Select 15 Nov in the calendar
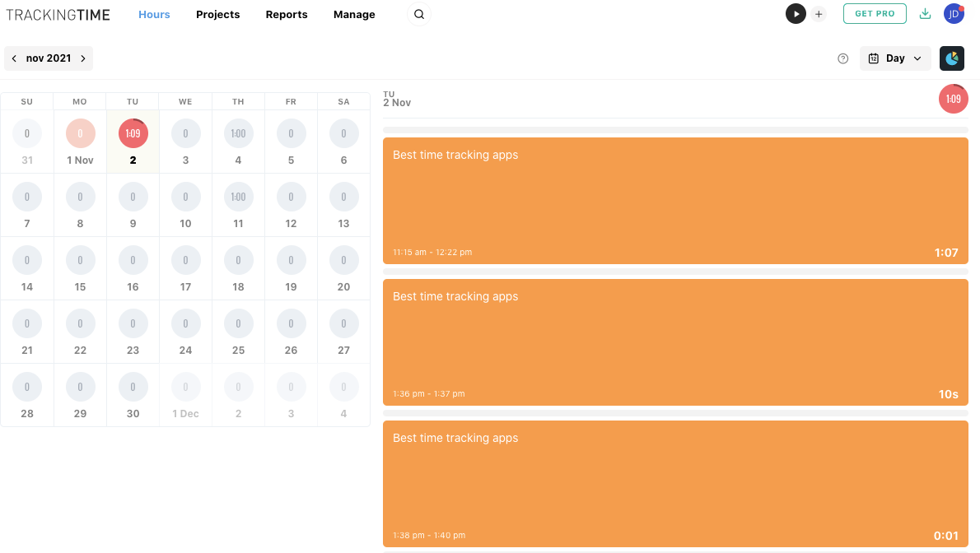The width and height of the screenshot is (980, 553). [80, 269]
